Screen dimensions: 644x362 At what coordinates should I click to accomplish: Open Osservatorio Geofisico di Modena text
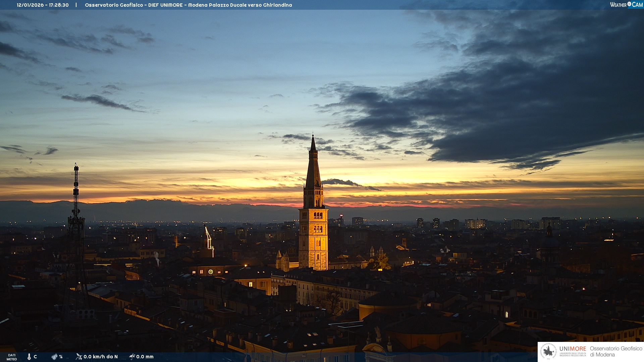[616, 352]
